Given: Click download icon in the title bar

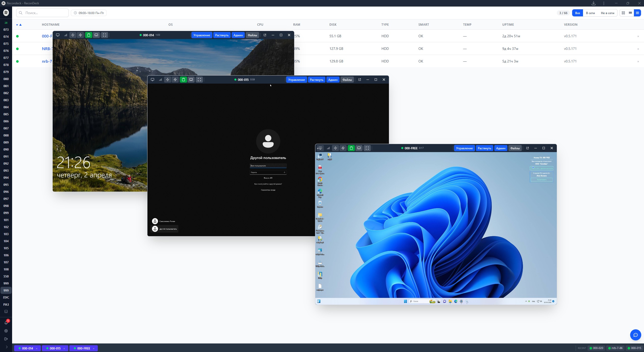Looking at the screenshot, I should (x=594, y=3).
